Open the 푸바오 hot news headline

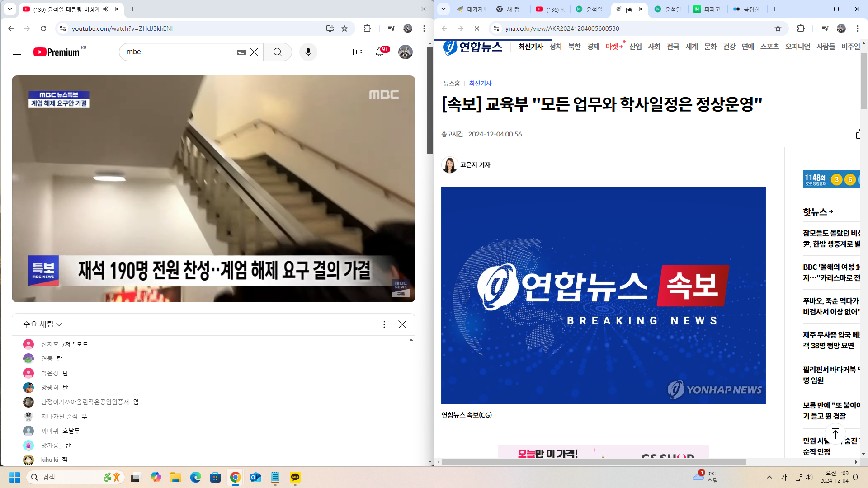(831, 306)
